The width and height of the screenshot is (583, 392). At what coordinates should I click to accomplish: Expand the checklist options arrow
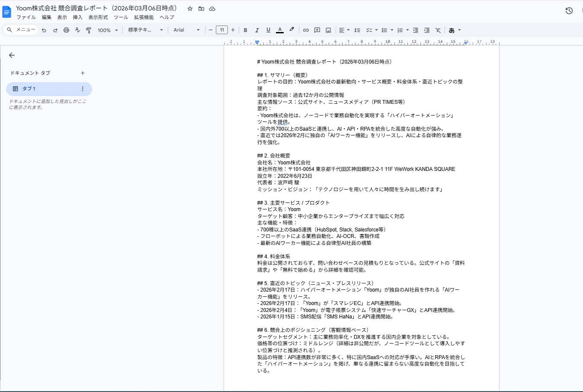tap(376, 30)
